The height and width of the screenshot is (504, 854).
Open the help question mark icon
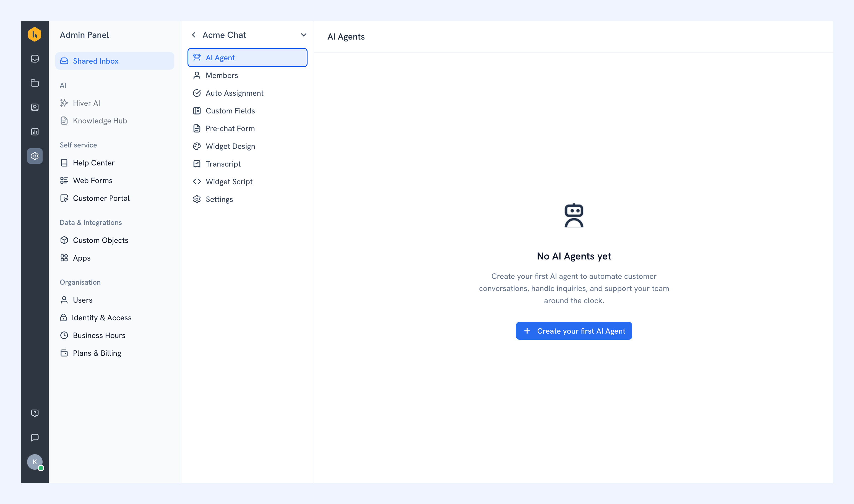pos(35,413)
